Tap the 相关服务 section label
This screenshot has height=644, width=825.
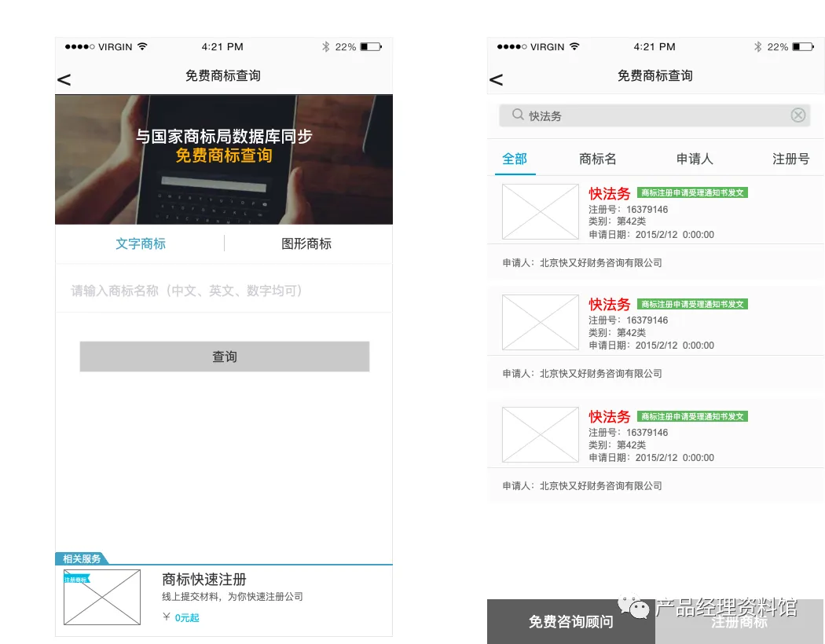(82, 558)
